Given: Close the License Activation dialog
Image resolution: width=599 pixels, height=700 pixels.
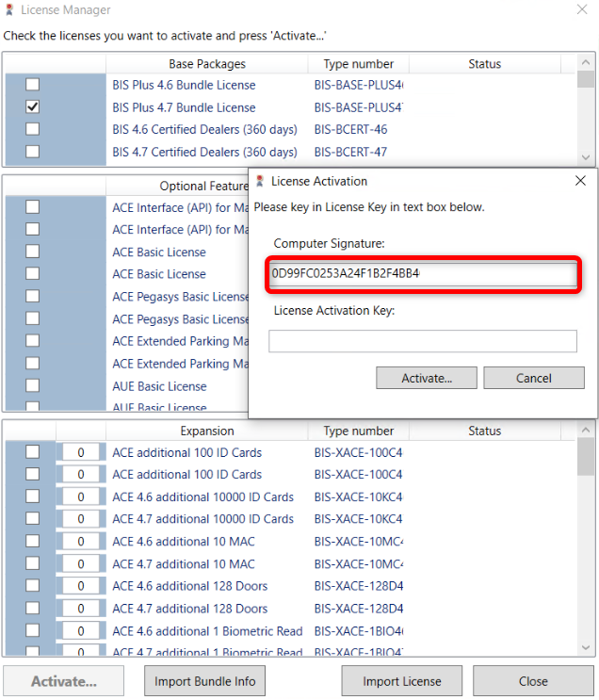Looking at the screenshot, I should pyautogui.click(x=580, y=181).
